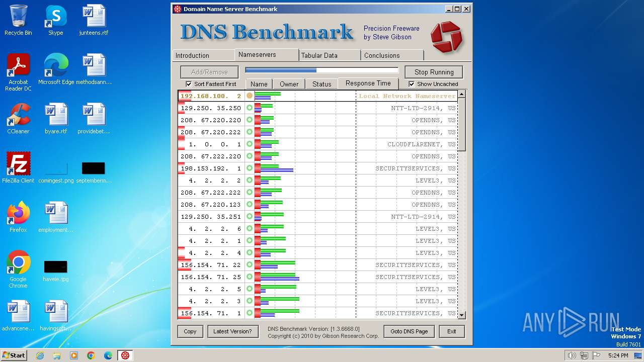644x362 pixels.
Task: Click the network icon in system tray
Action: point(584,355)
